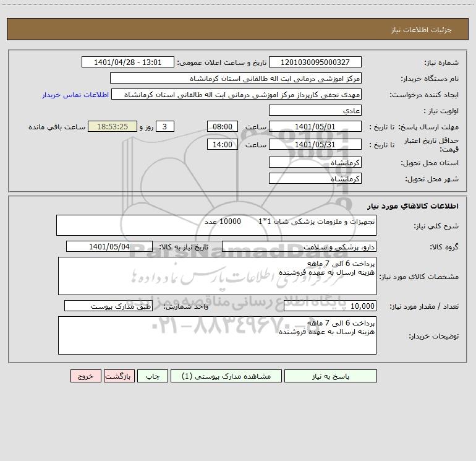Click label توضیحات خریدار
The height and width of the screenshot is (461, 476).
434,337
